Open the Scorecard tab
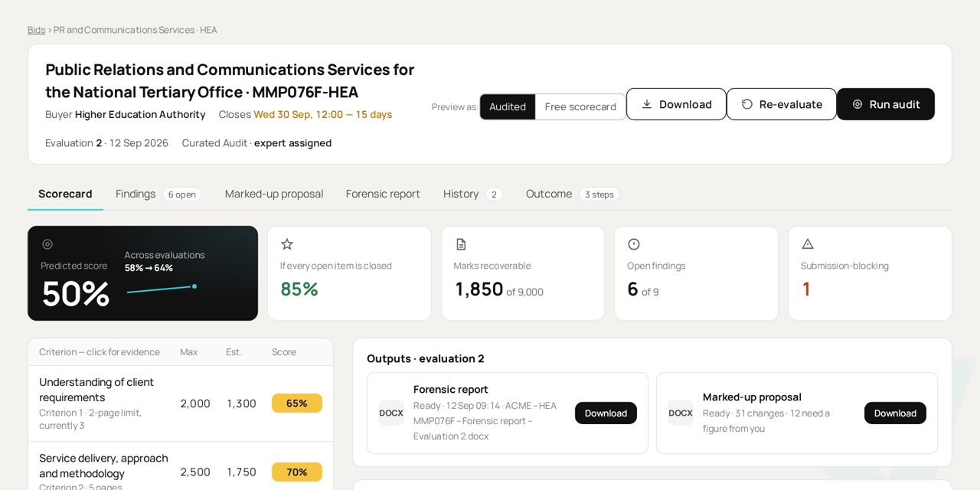This screenshot has height=490, width=980. tap(65, 194)
